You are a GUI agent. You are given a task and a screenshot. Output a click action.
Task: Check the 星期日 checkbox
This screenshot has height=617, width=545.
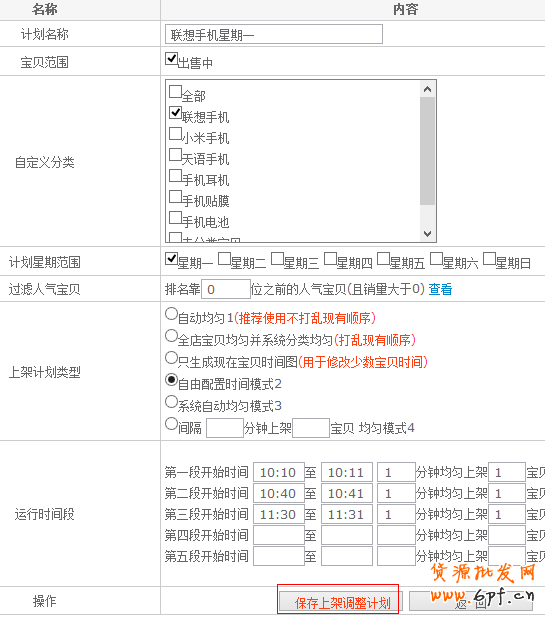pyautogui.click(x=489, y=259)
